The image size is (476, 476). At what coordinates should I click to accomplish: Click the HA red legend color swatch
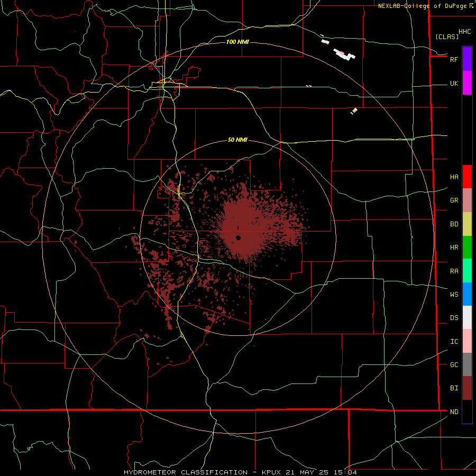coord(467,177)
